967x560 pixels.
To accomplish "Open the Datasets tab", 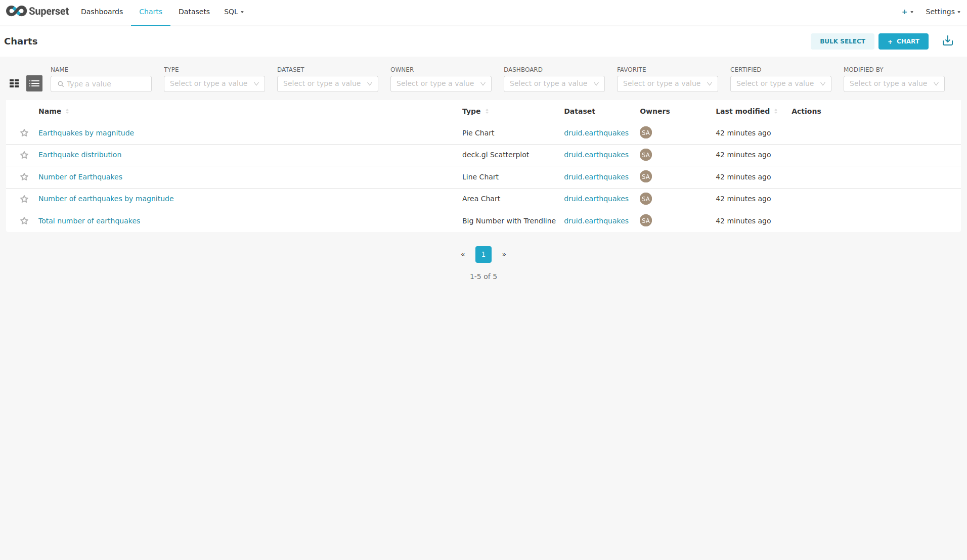I will (194, 12).
